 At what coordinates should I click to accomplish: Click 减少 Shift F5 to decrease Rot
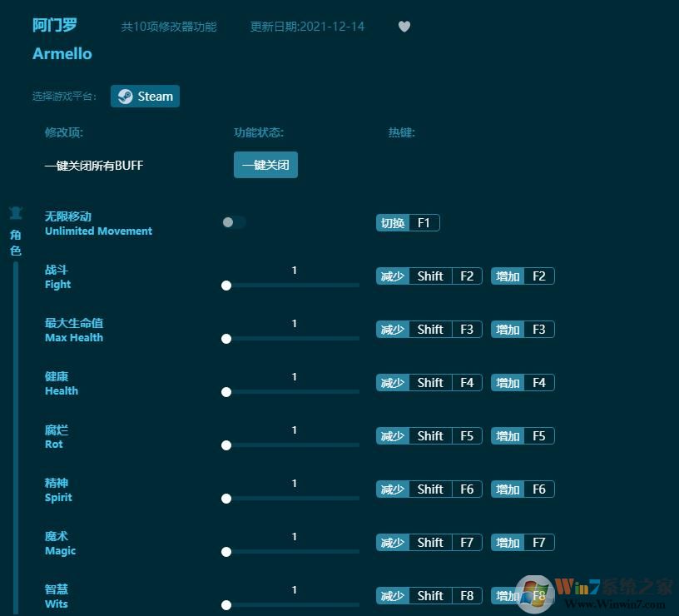coord(429,435)
